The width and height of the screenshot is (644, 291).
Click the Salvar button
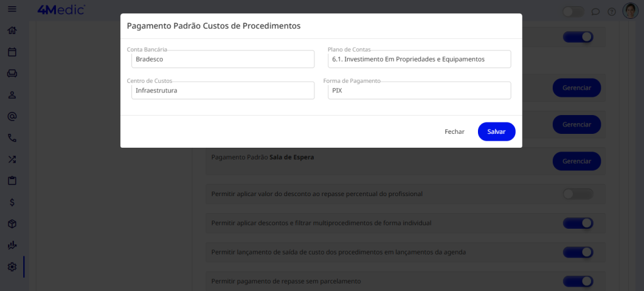[x=496, y=132]
